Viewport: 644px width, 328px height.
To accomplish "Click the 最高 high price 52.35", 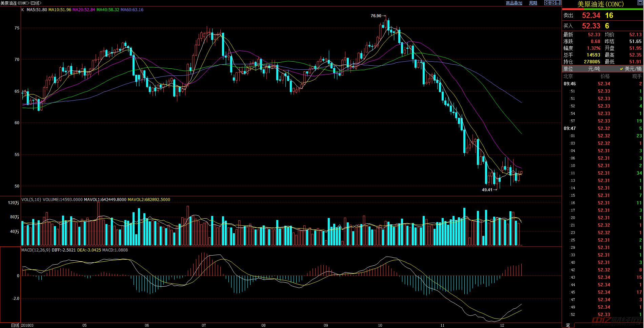I will point(635,55).
